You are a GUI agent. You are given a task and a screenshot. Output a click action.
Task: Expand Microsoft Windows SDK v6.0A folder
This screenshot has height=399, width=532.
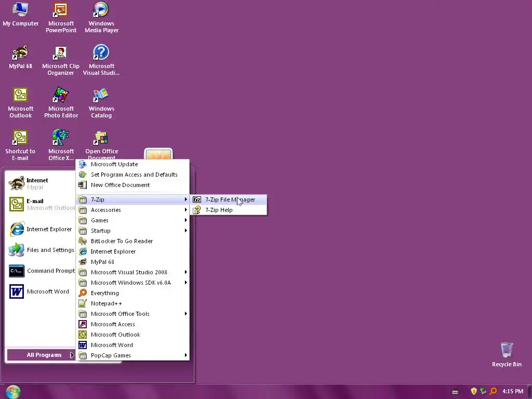click(133, 283)
